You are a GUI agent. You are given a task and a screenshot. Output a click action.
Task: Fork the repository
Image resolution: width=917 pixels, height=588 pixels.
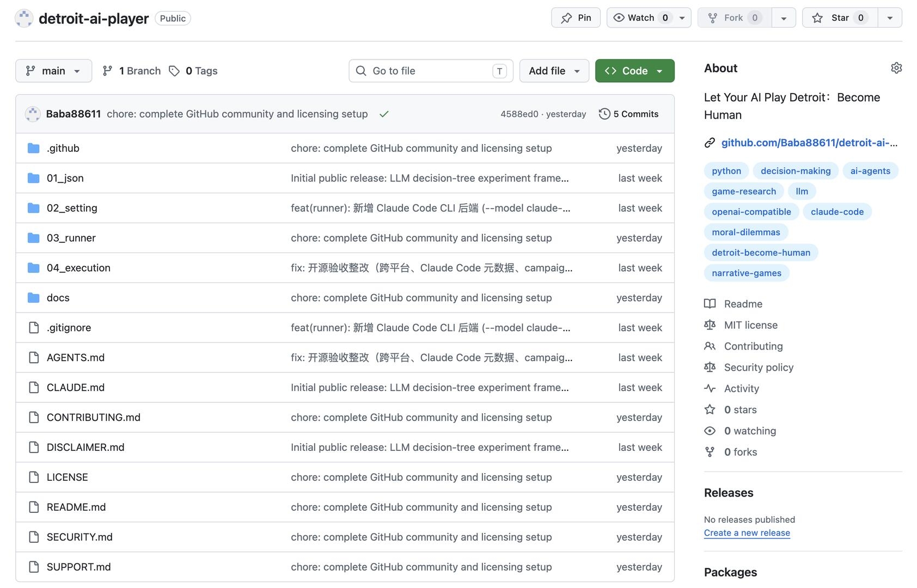tap(735, 18)
